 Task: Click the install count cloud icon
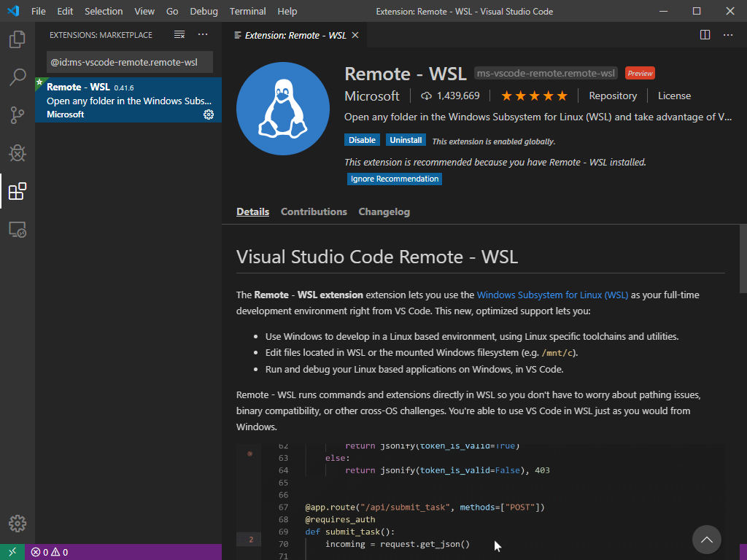coord(426,96)
